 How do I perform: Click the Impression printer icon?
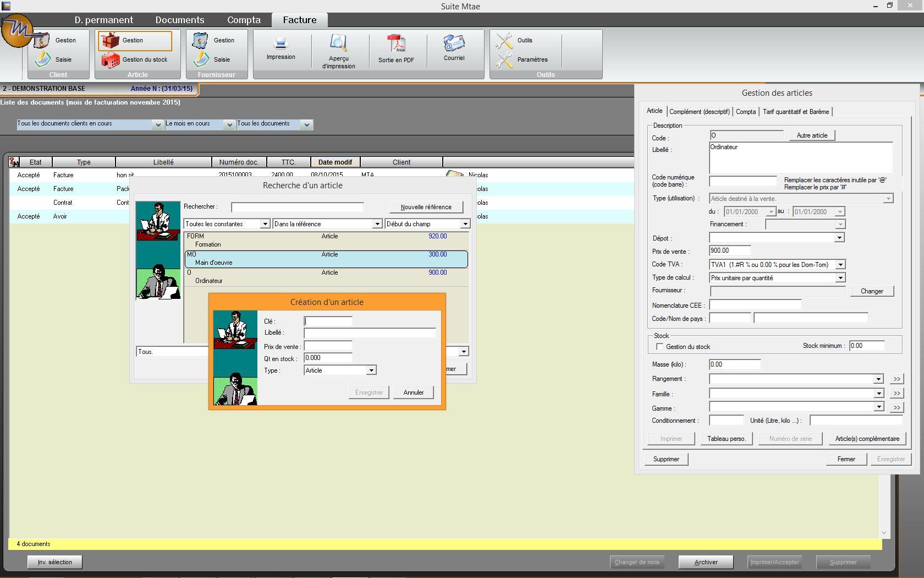point(280,43)
